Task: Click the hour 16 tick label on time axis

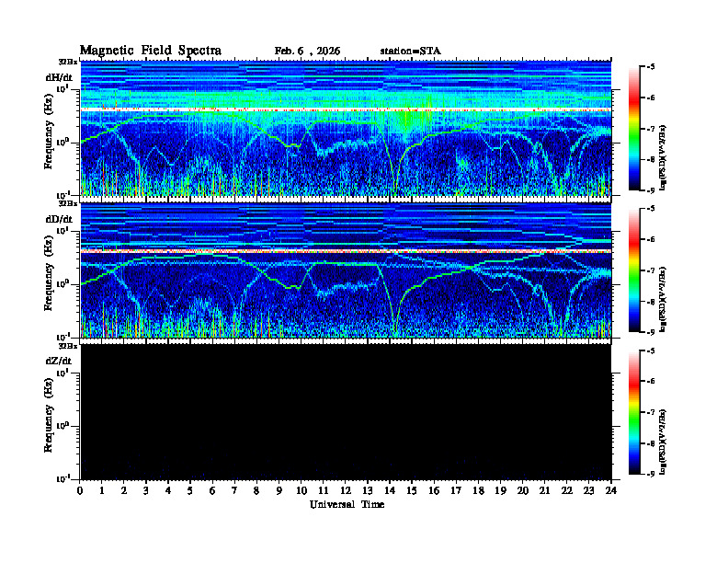Action: tap(434, 490)
